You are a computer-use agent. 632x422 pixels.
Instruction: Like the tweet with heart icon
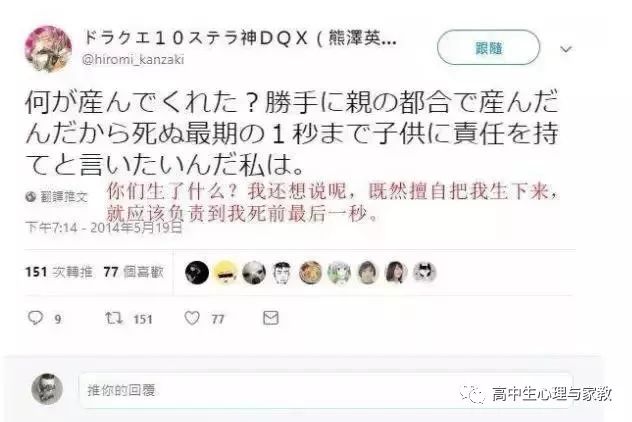pyautogui.click(x=192, y=318)
